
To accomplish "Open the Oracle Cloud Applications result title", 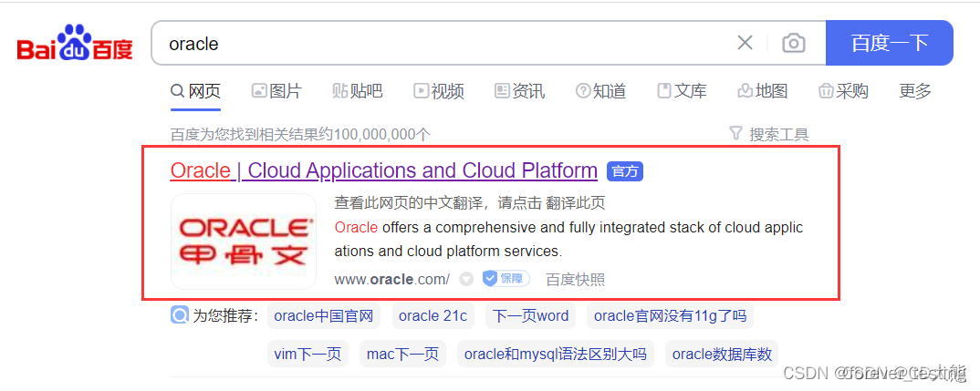I will (383, 170).
